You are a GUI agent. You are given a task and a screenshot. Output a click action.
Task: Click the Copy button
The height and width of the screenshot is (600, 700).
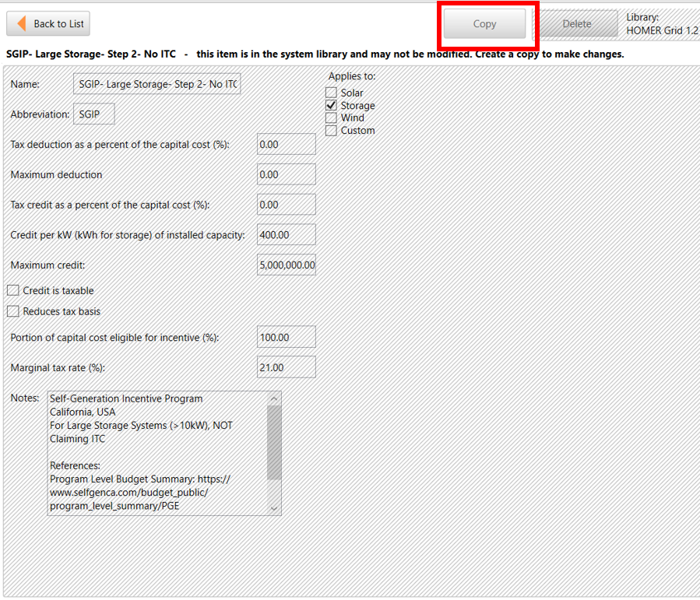coord(484,24)
